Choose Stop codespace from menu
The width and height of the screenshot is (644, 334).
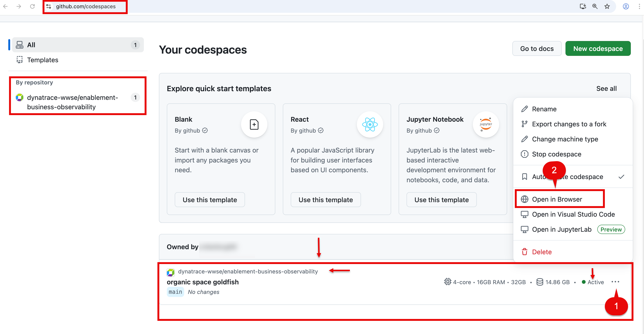pyautogui.click(x=573, y=154)
